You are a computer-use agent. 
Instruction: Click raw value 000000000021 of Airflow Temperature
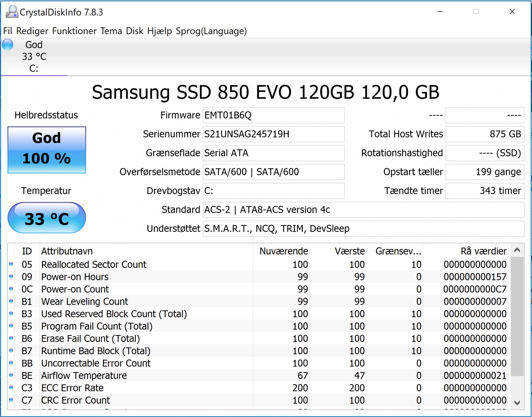coord(475,376)
